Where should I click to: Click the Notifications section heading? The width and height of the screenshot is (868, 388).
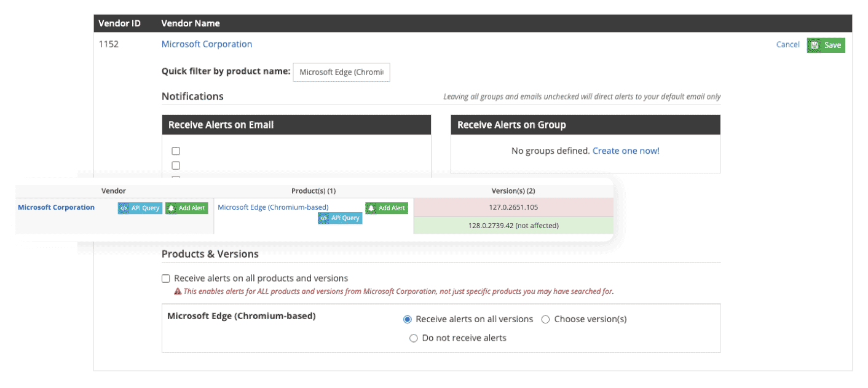click(192, 97)
